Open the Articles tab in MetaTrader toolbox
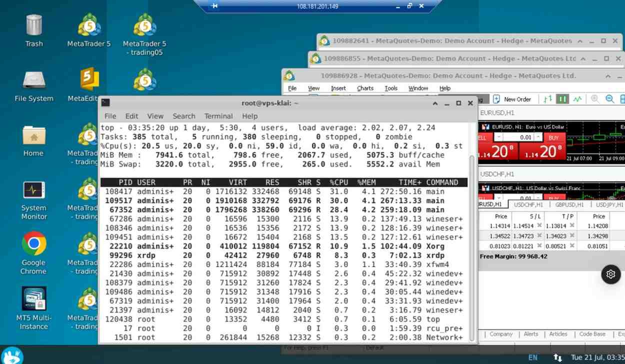The width and height of the screenshot is (625, 364). (558, 334)
